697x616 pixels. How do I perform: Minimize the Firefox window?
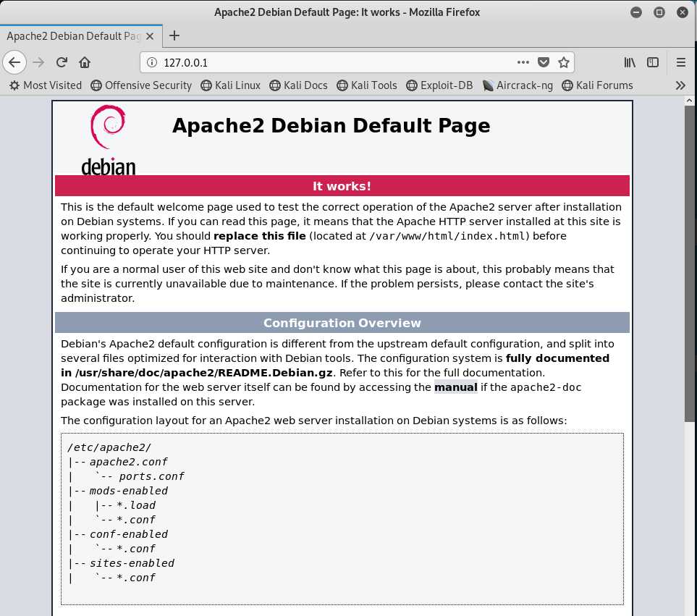[636, 12]
